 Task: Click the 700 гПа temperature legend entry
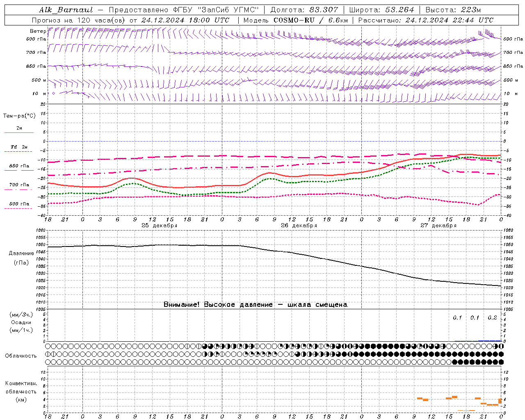point(19,185)
